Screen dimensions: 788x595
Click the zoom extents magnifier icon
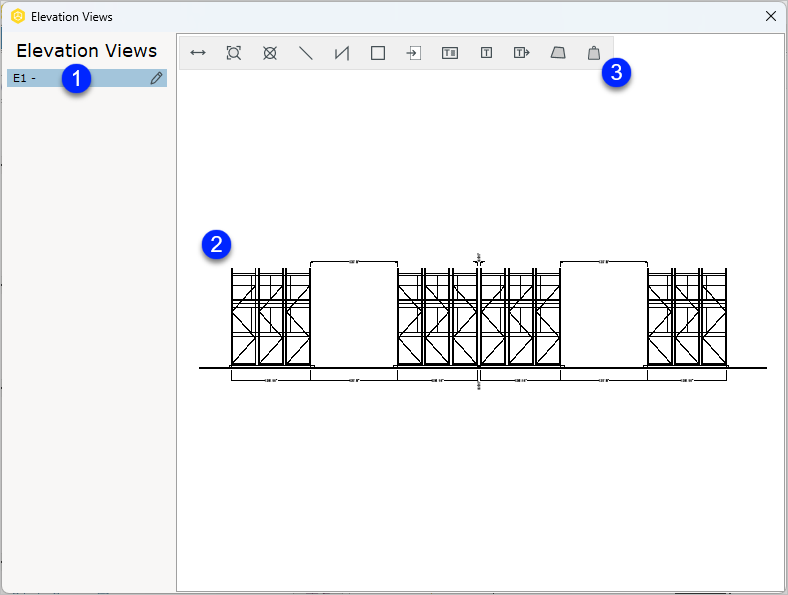234,53
